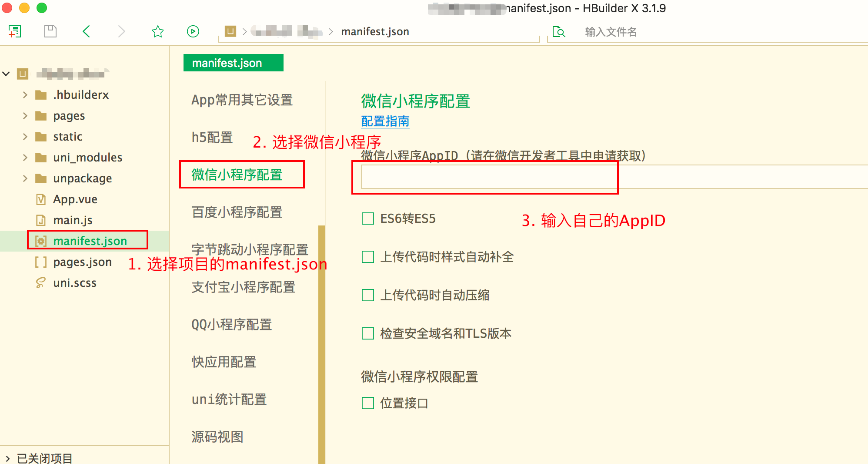Click the new file icon in toolbar

(x=15, y=31)
